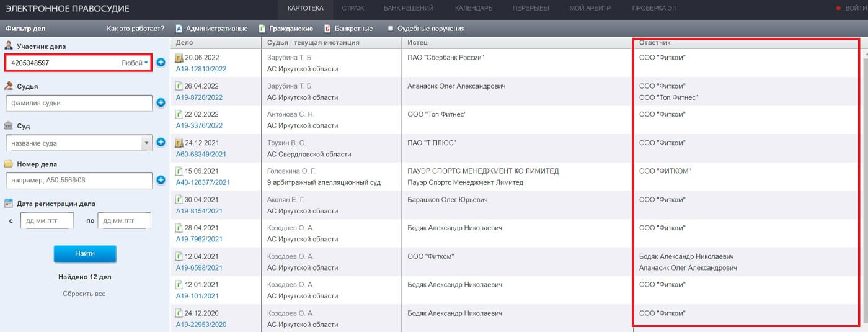
Task: Click plus icon next to Номер дела field
Action: coord(161,180)
